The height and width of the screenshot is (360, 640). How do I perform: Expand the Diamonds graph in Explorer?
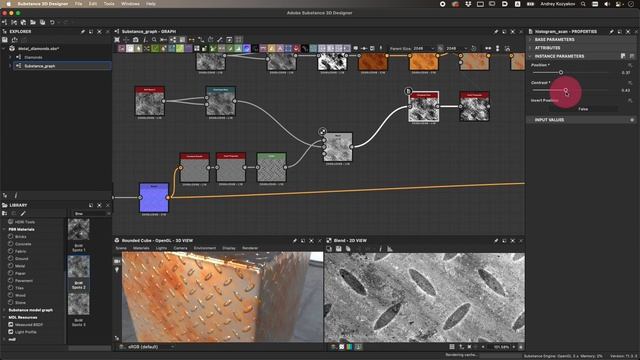click(x=10, y=57)
